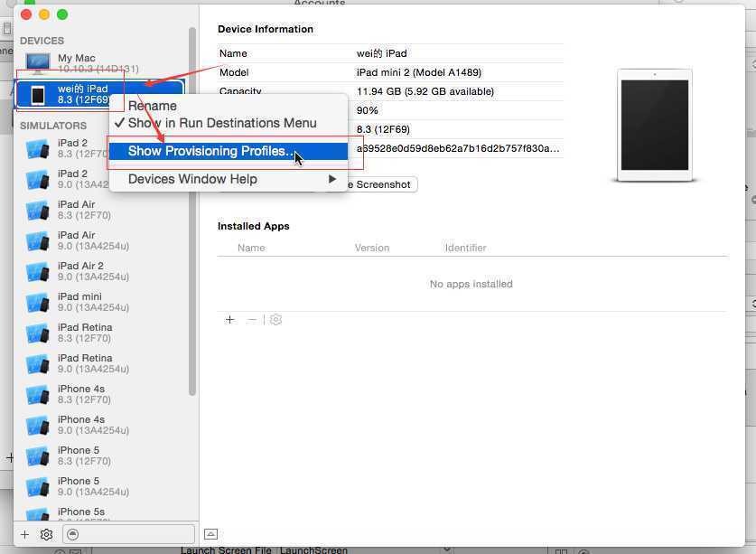Screen dimensions: 756x554
Task: Click the No apps installed text
Action: pos(471,284)
